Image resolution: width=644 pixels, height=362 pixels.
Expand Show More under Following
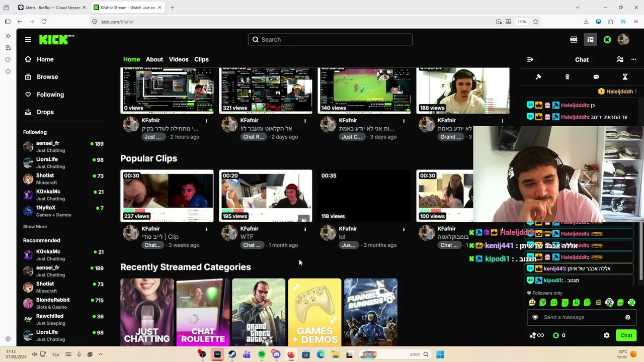(x=35, y=227)
